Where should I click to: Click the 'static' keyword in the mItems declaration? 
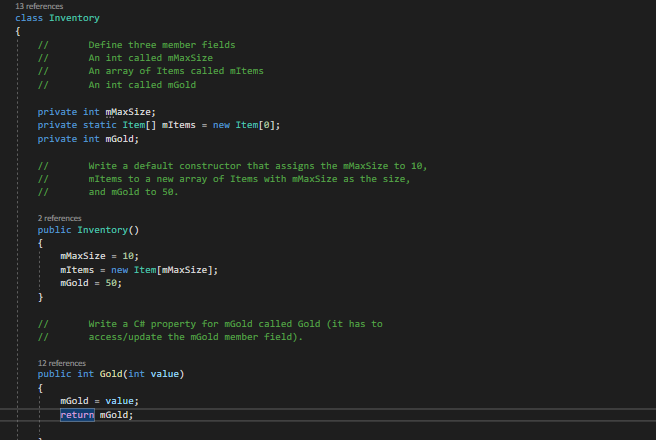pos(100,125)
